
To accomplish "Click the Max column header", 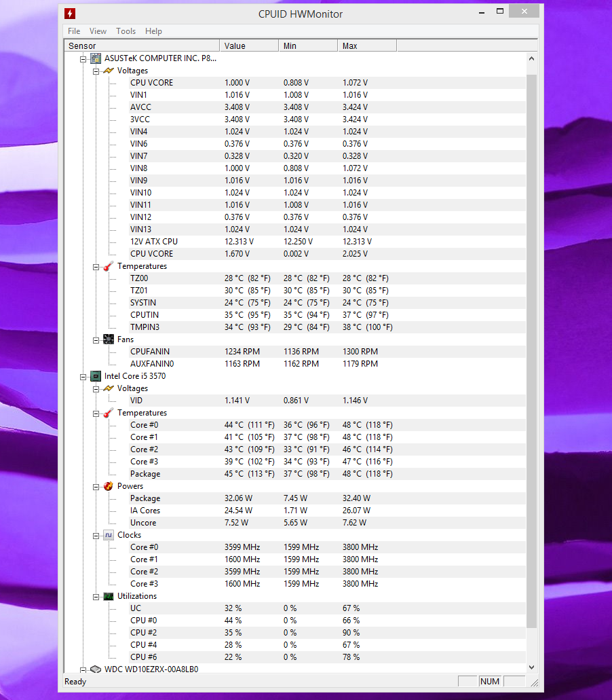I will [367, 45].
